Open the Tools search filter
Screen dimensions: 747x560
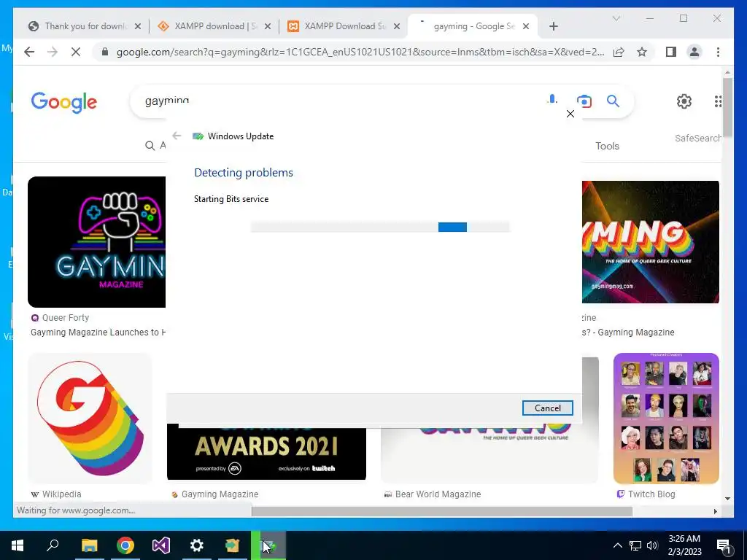click(x=607, y=146)
